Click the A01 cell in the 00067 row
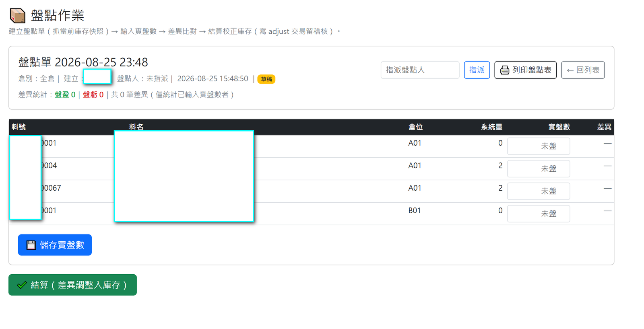This screenshot has width=644, height=329. [x=415, y=188]
